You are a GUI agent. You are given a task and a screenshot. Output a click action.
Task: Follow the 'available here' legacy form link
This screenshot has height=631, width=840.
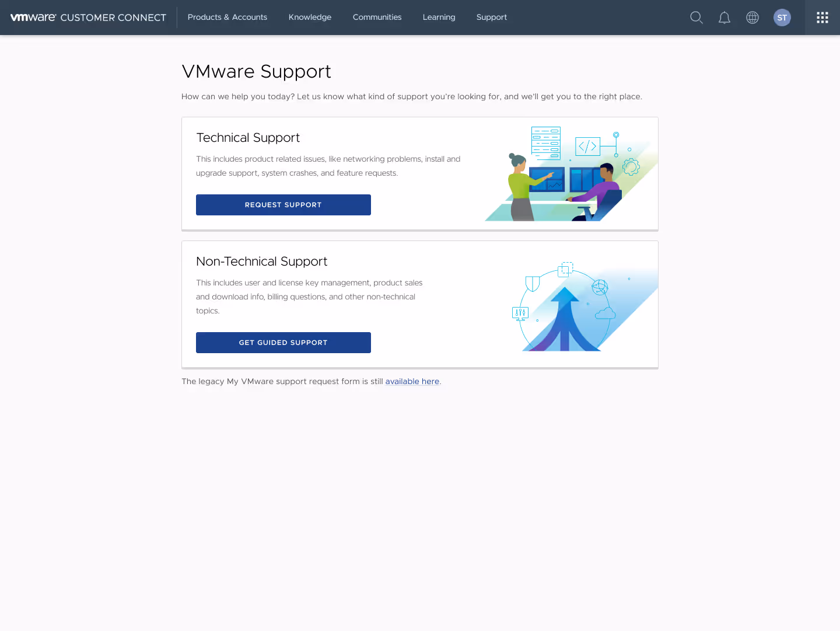click(x=412, y=381)
